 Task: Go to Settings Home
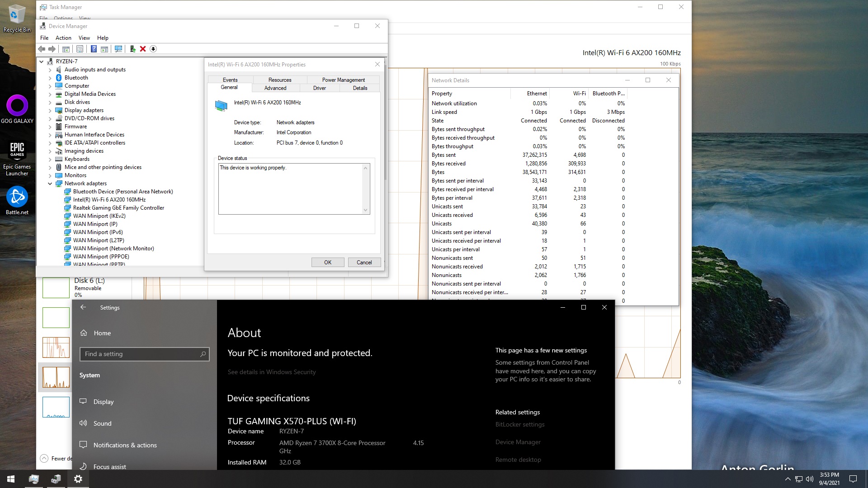[x=102, y=333]
